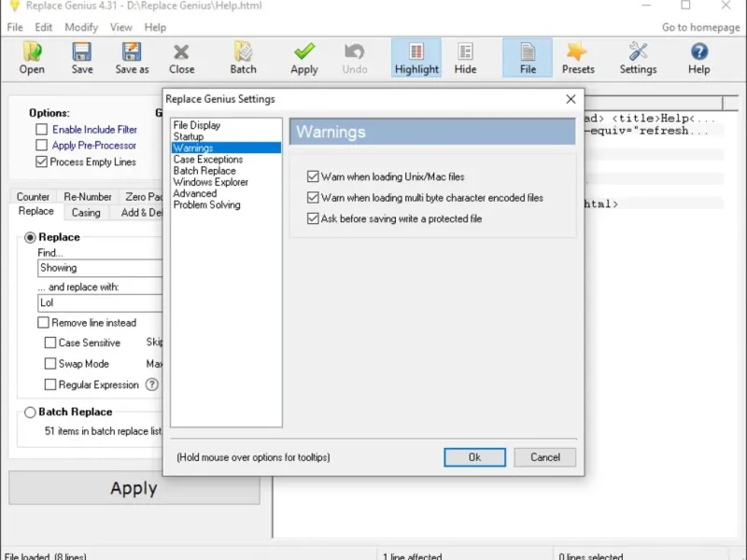Image resolution: width=747 pixels, height=560 pixels.
Task: Enable the Include Filter checkbox
Action: 41,130
